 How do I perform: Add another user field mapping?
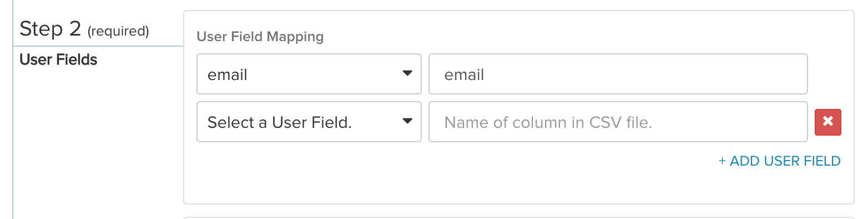coord(780,161)
